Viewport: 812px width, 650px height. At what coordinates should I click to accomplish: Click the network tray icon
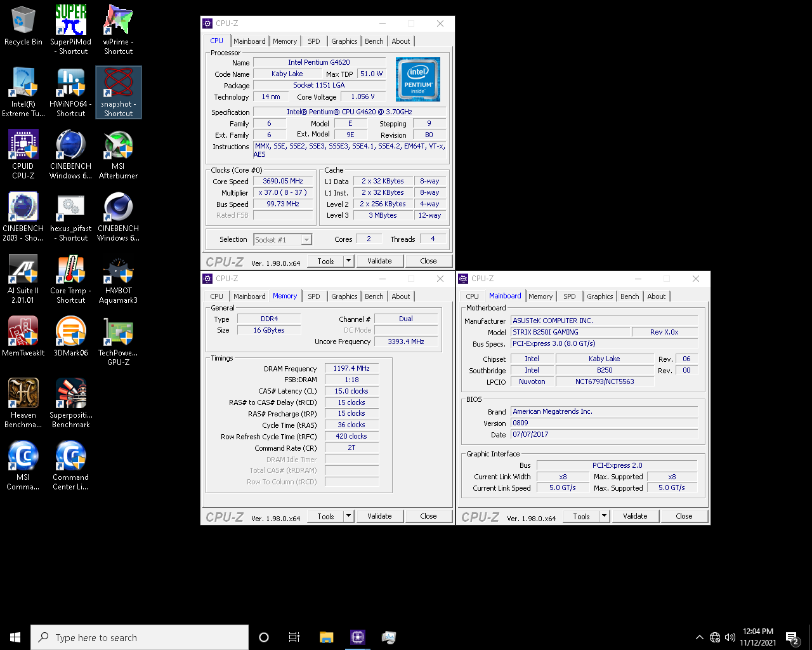715,637
